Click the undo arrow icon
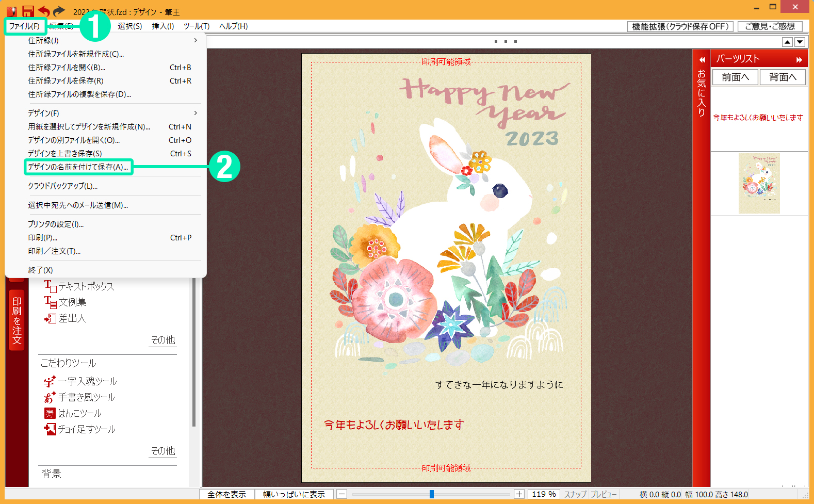This screenshot has width=814, height=504. (x=44, y=11)
